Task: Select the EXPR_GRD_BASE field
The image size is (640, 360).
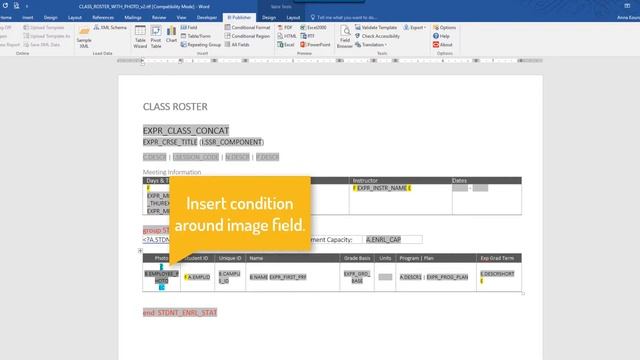Action: [357, 277]
